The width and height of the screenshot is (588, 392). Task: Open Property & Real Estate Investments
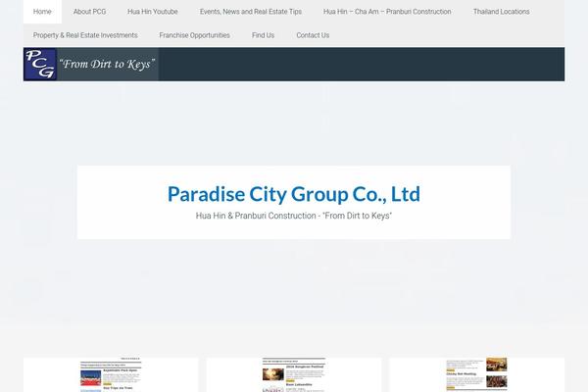[x=85, y=35]
